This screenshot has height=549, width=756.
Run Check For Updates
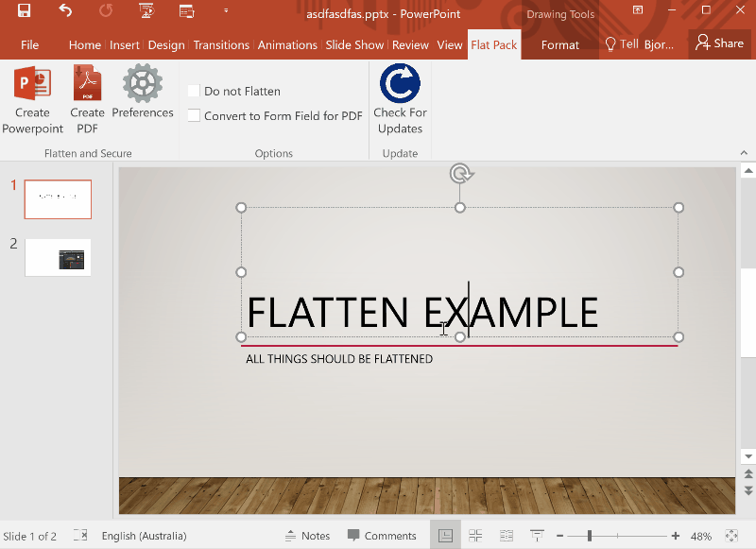click(x=399, y=98)
